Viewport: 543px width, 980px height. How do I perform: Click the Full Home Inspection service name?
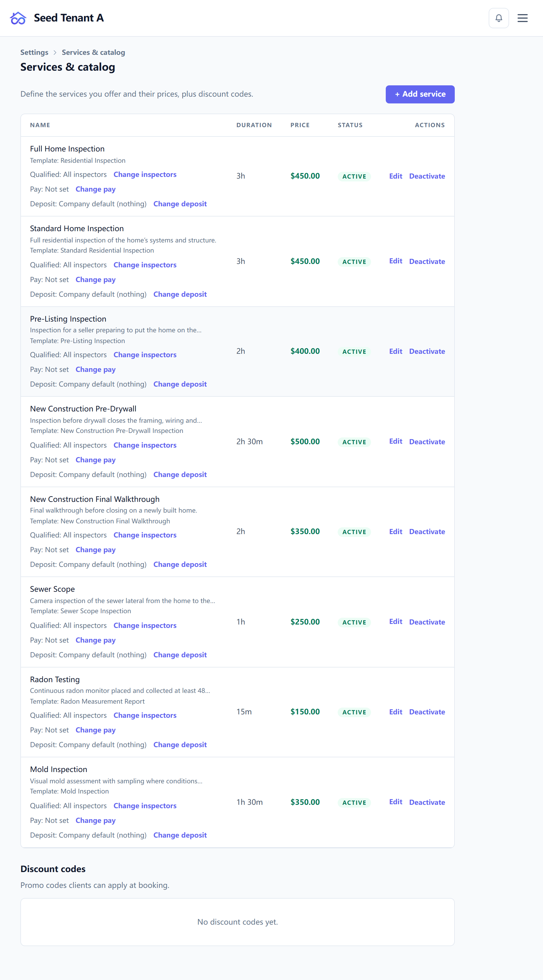pyautogui.click(x=67, y=149)
